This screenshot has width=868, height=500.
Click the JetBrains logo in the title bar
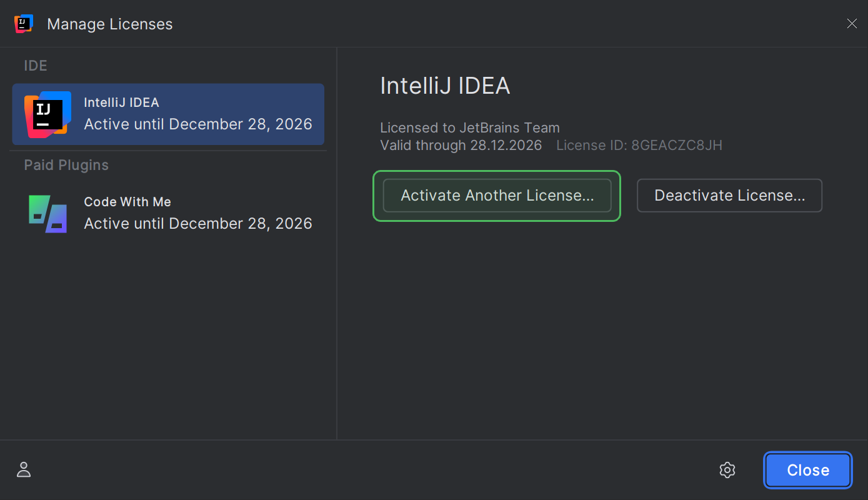pyautogui.click(x=23, y=23)
